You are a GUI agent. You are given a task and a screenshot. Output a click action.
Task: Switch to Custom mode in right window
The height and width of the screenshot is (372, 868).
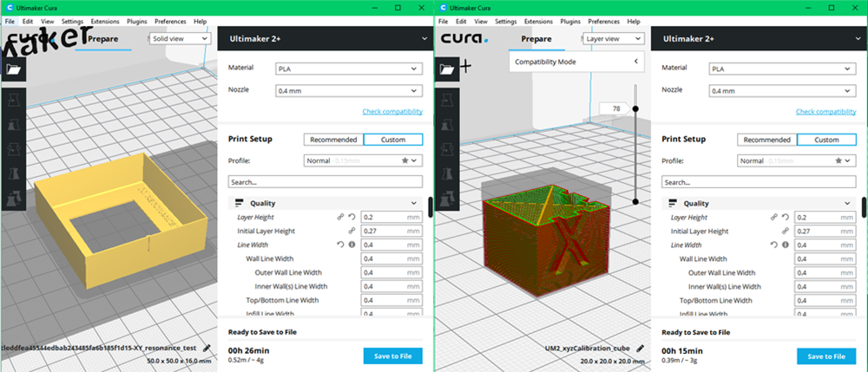pyautogui.click(x=826, y=140)
